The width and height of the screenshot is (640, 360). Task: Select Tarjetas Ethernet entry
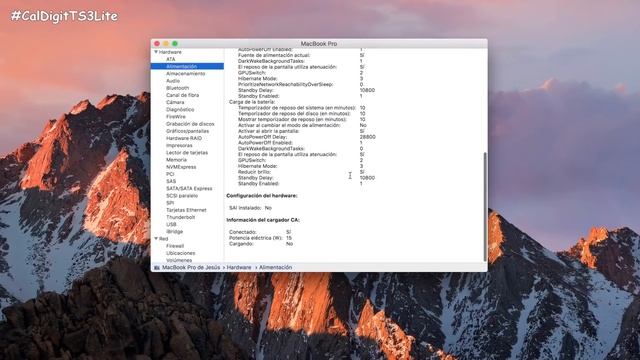point(186,210)
